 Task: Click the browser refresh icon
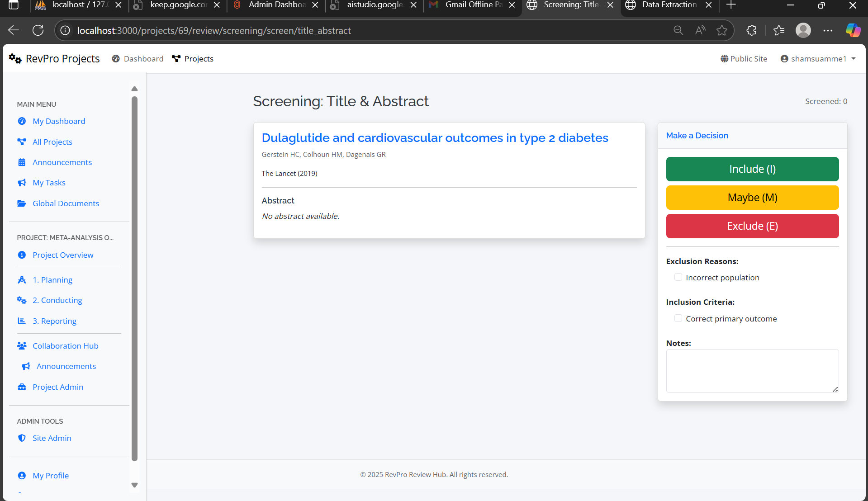pos(38,30)
